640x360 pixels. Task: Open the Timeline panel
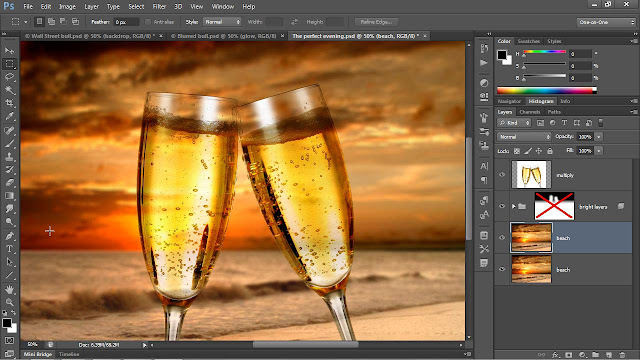point(69,354)
